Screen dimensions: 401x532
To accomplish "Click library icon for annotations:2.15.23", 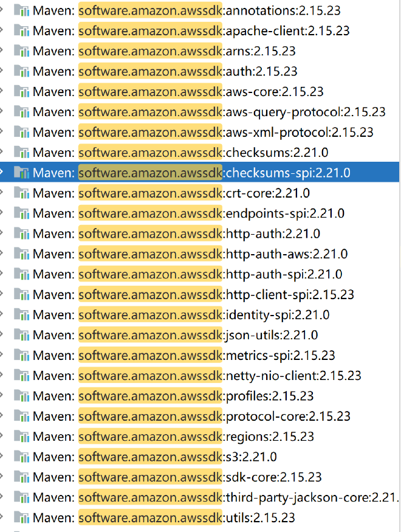I will 21,10.
